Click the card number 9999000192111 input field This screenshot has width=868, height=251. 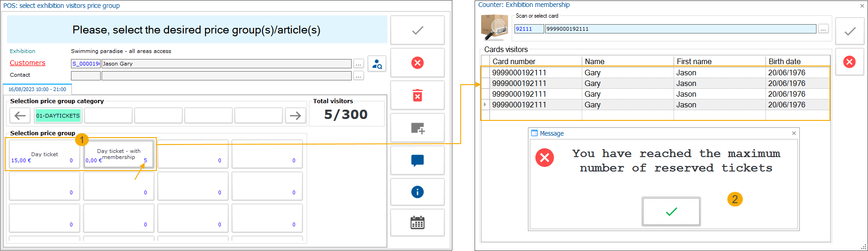click(x=680, y=29)
